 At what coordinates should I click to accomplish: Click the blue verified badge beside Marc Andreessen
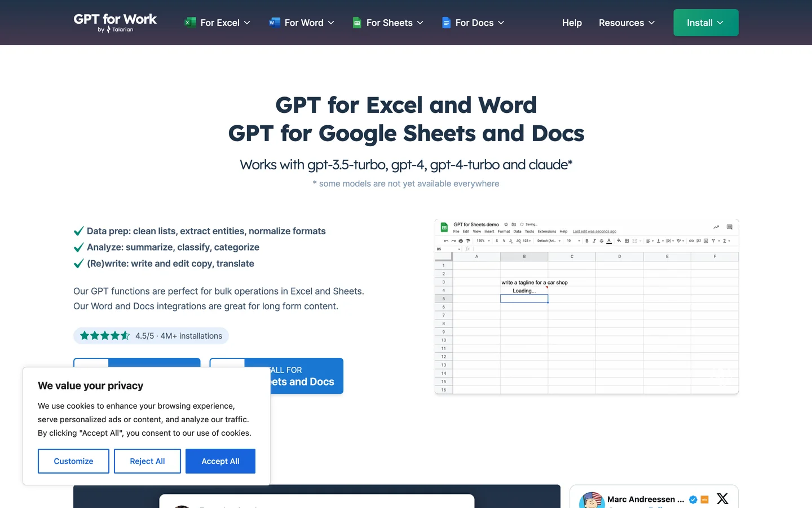(x=693, y=500)
